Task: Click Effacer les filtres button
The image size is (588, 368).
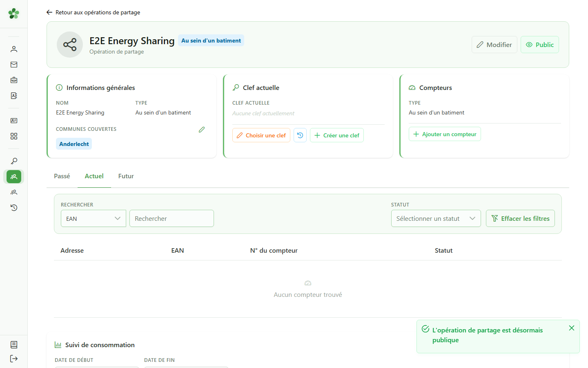Action: [x=520, y=218]
